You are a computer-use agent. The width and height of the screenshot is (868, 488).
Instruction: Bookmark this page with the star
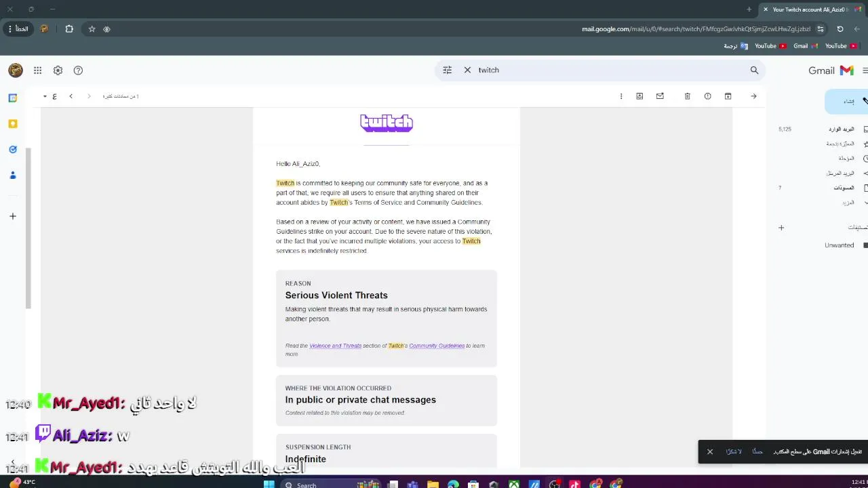pyautogui.click(x=92, y=29)
